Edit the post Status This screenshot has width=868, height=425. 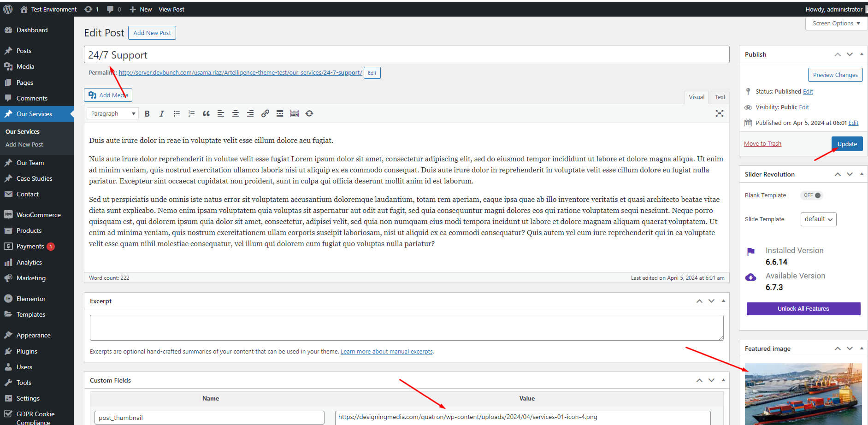click(x=808, y=92)
